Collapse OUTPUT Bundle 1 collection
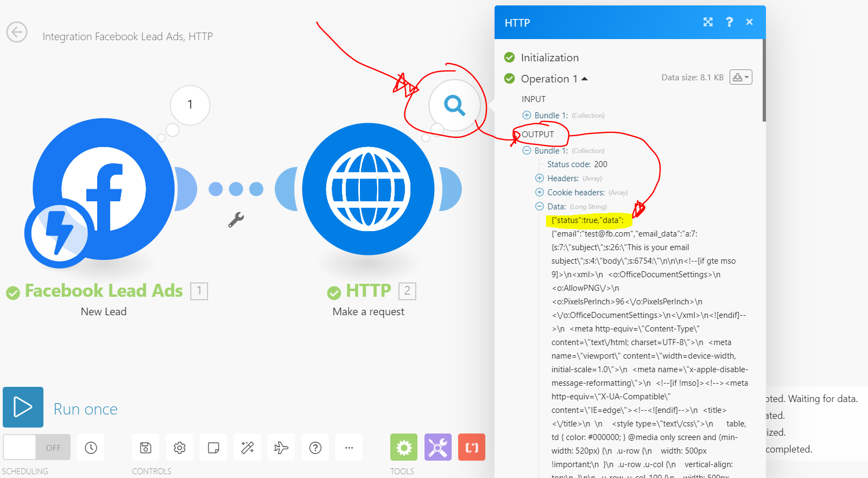Viewport: 868px width, 478px height. click(527, 150)
